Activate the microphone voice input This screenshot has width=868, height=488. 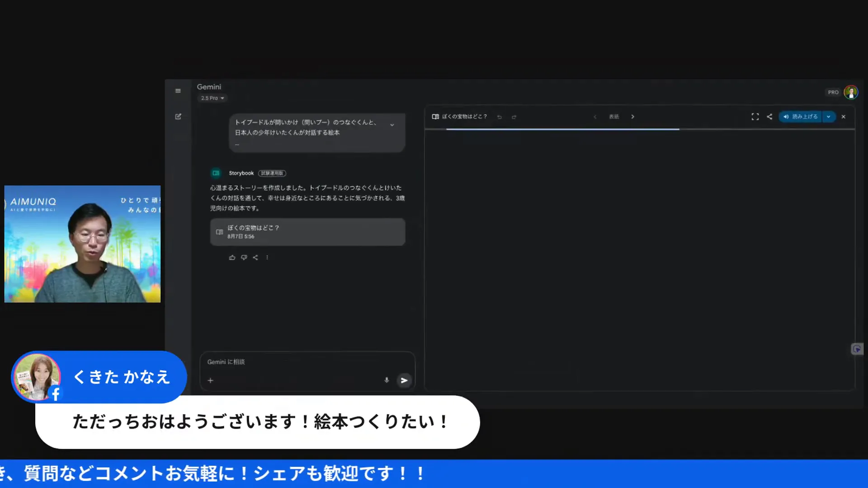click(x=387, y=380)
